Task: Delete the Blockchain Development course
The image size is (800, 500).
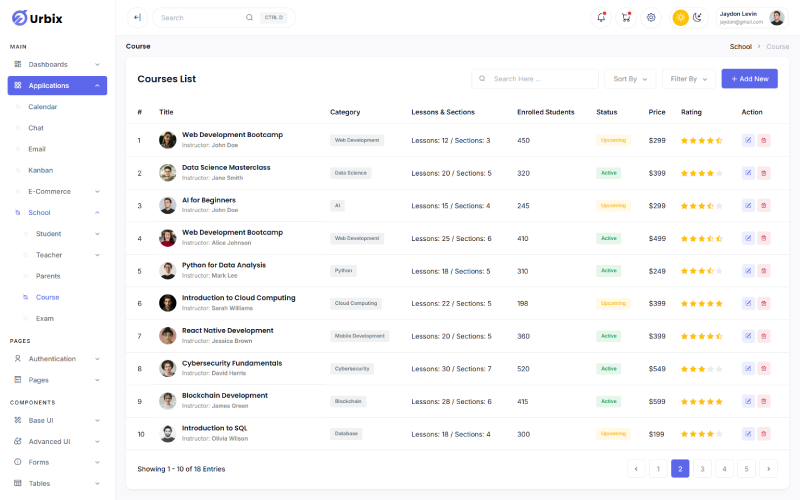Action: pos(764,402)
